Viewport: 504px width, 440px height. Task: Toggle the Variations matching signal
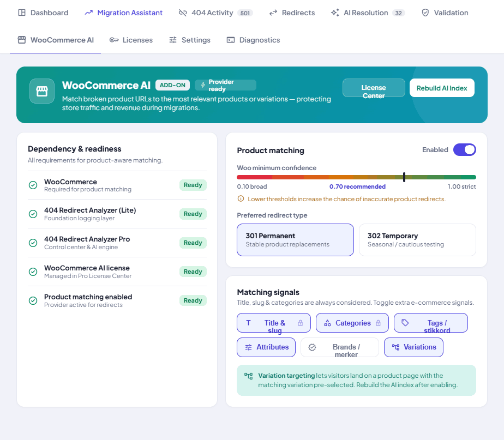413,347
